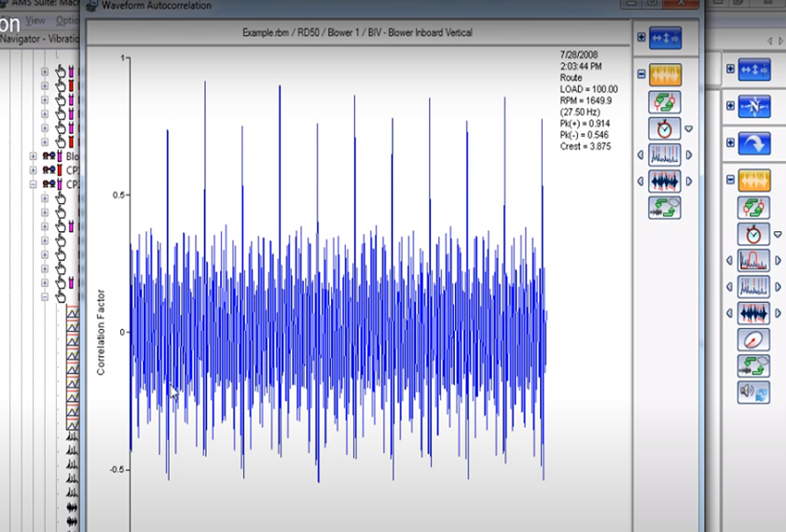Click green arrows waveform-cloud icon in Autocorrelation toolbar
Viewport: 786px width, 532px height.
pyautogui.click(x=665, y=208)
